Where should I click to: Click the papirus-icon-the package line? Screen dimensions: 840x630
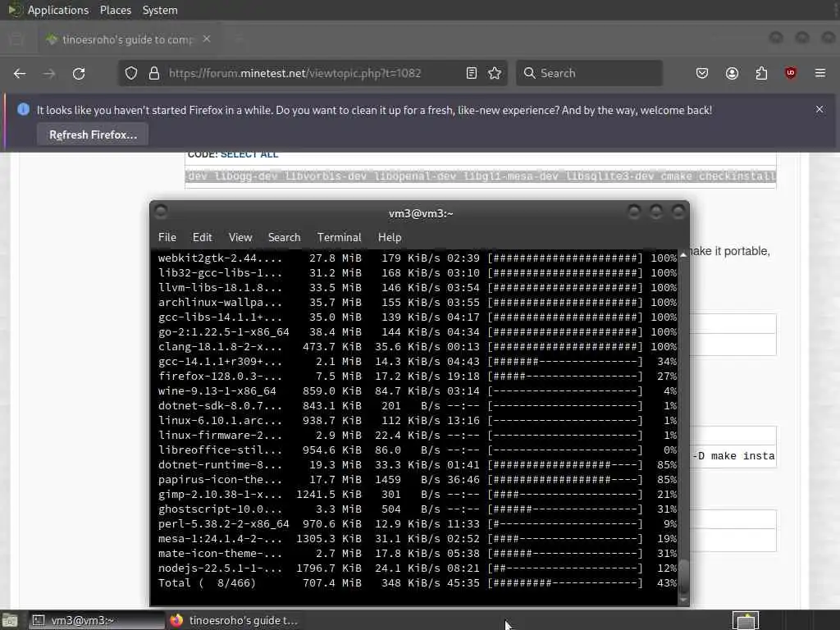click(418, 479)
